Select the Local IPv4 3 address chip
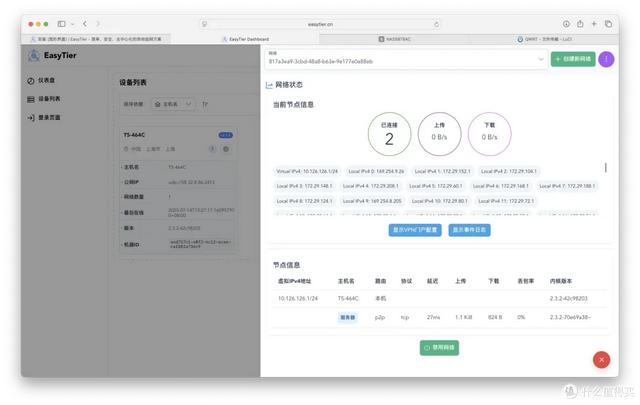 pos(304,186)
